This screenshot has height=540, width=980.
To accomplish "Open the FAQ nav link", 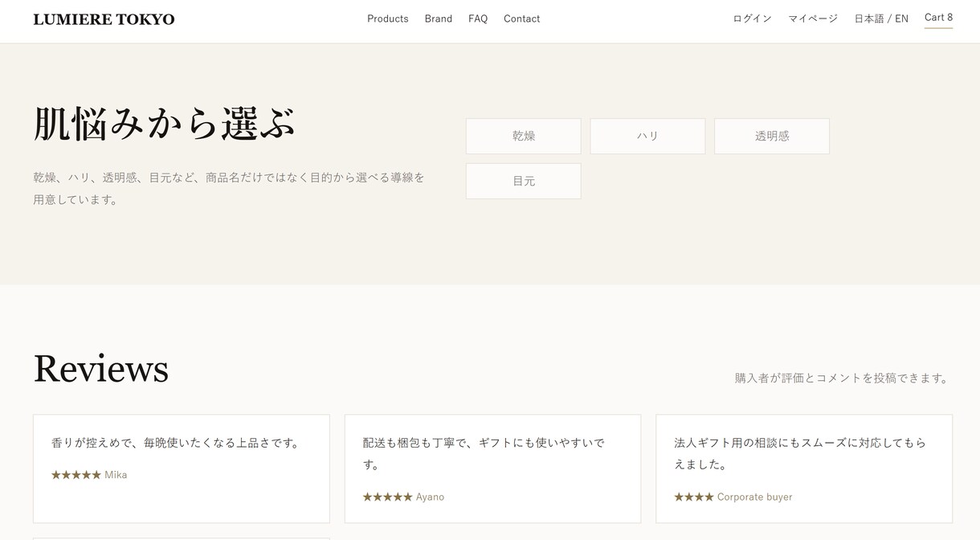I will pyautogui.click(x=478, y=18).
